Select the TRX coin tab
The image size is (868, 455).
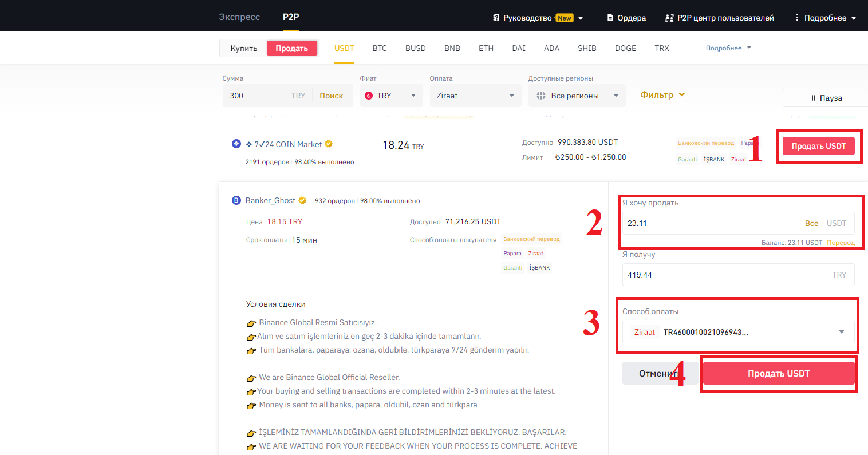pos(662,48)
